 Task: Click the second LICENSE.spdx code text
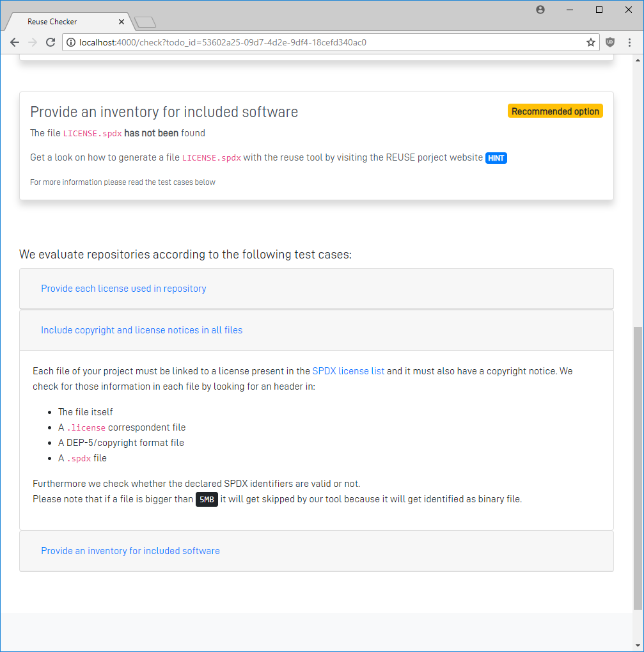[212, 157]
